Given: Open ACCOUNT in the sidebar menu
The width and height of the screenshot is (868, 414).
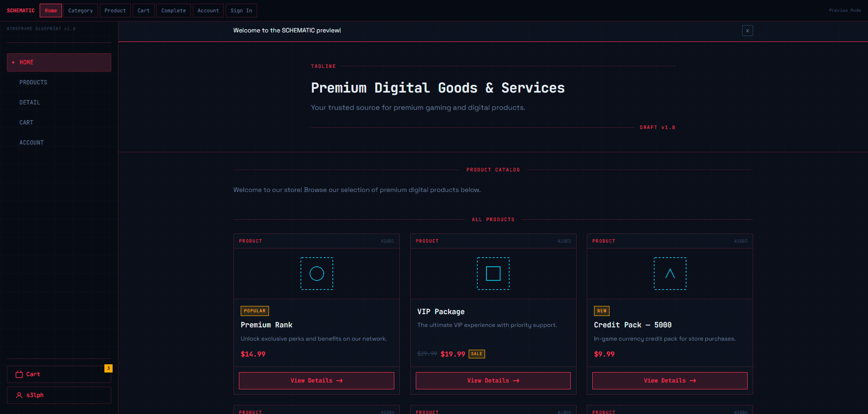Looking at the screenshot, I should click(x=59, y=143).
